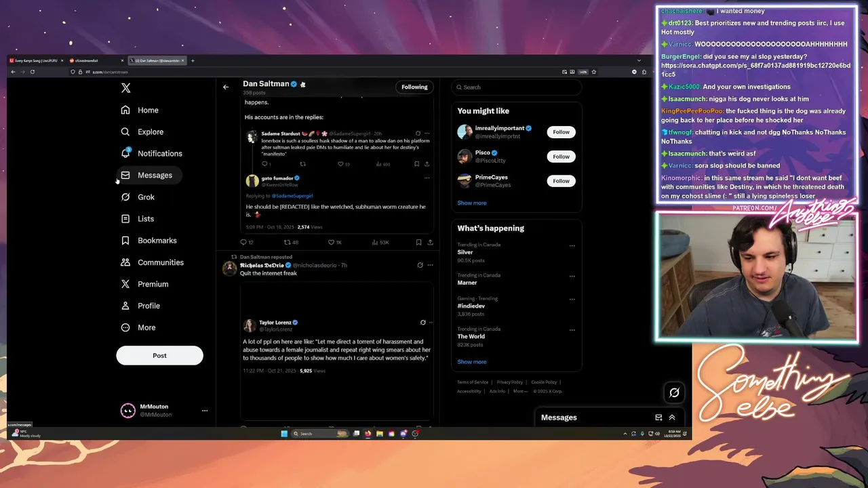This screenshot has height=488, width=868.
Task: Click the back arrow beside Dan Saltman
Action: (226, 87)
